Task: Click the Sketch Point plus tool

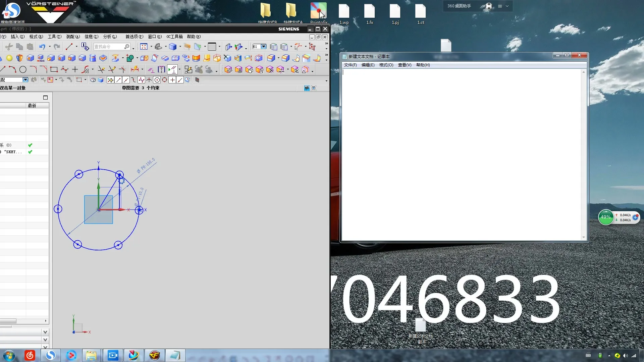Action: click(75, 70)
